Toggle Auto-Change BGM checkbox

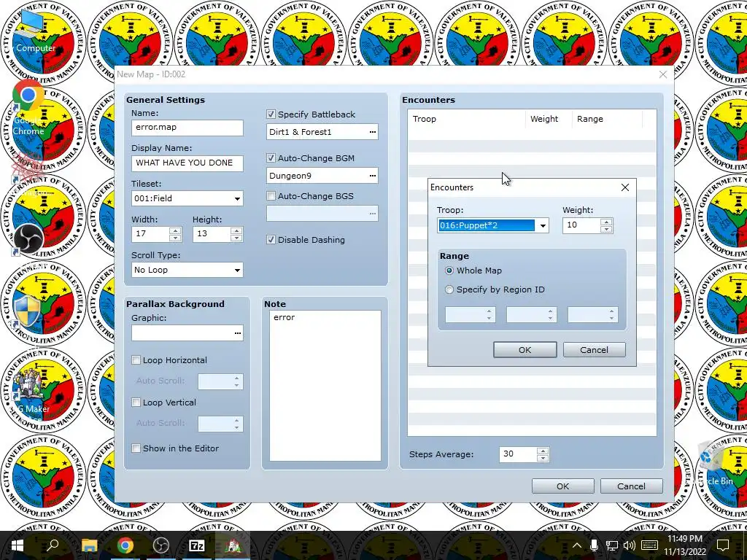(x=271, y=158)
